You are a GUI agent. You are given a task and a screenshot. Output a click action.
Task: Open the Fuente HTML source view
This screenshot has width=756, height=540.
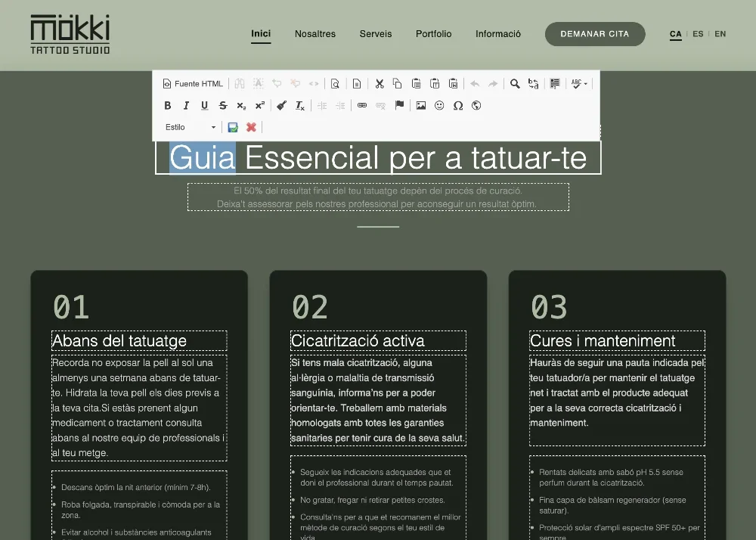193,84
